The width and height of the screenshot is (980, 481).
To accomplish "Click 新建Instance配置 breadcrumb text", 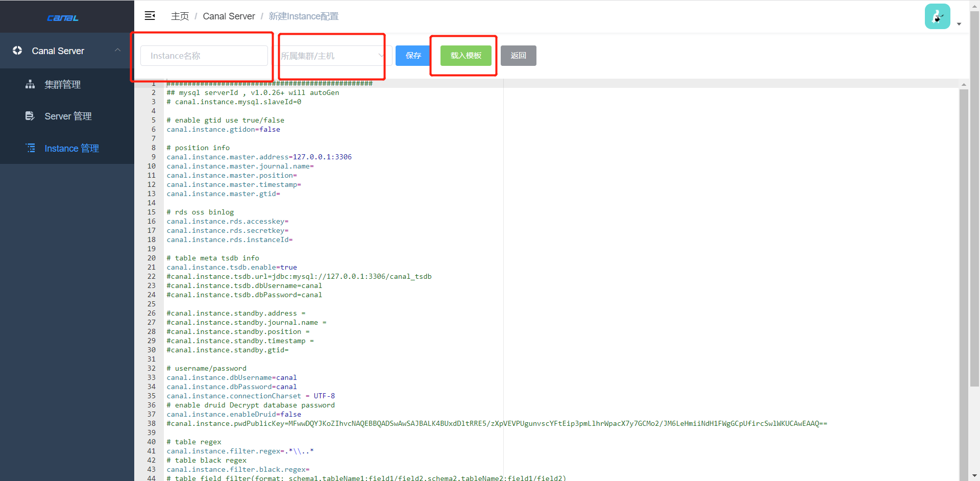I will 304,16.
